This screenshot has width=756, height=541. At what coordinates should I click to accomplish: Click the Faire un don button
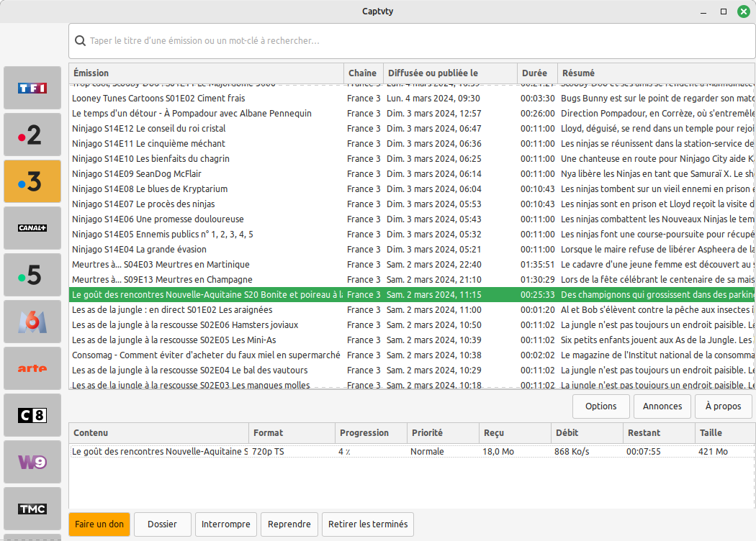pyautogui.click(x=99, y=524)
